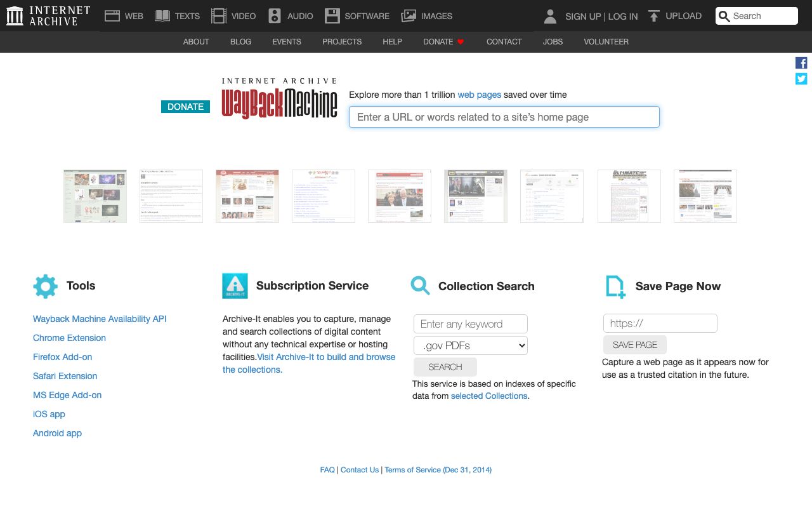Screen dimensions: 812x508
Task: Expand the .gov PDFs collection dropdown
Action: pyautogui.click(x=471, y=346)
